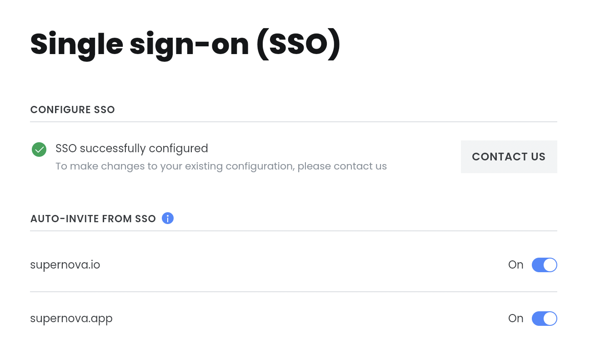
Task: Click the CONFIGURE SSO section heading
Action: click(x=72, y=110)
